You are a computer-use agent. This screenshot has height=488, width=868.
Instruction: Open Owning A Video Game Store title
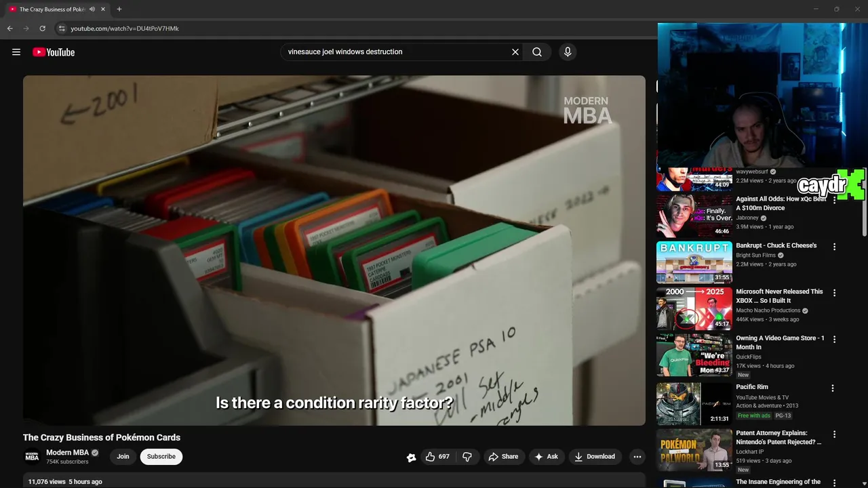click(x=781, y=342)
